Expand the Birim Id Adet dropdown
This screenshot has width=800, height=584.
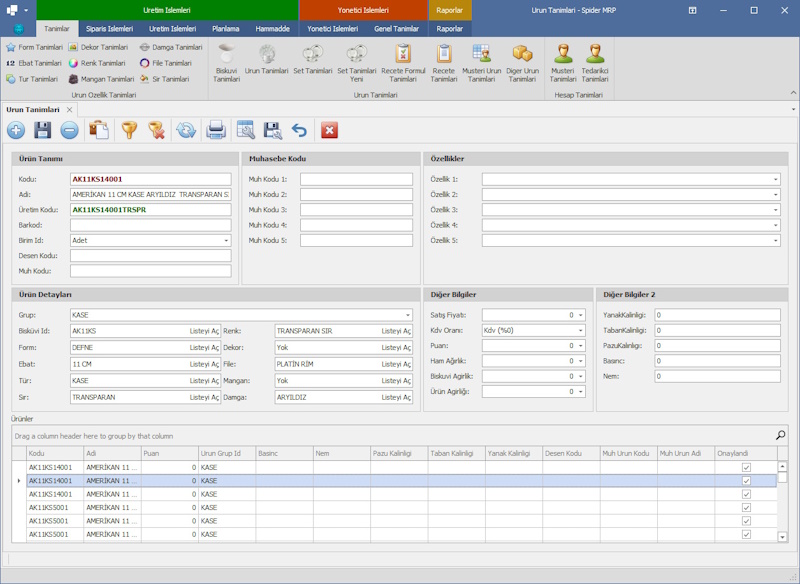(226, 240)
